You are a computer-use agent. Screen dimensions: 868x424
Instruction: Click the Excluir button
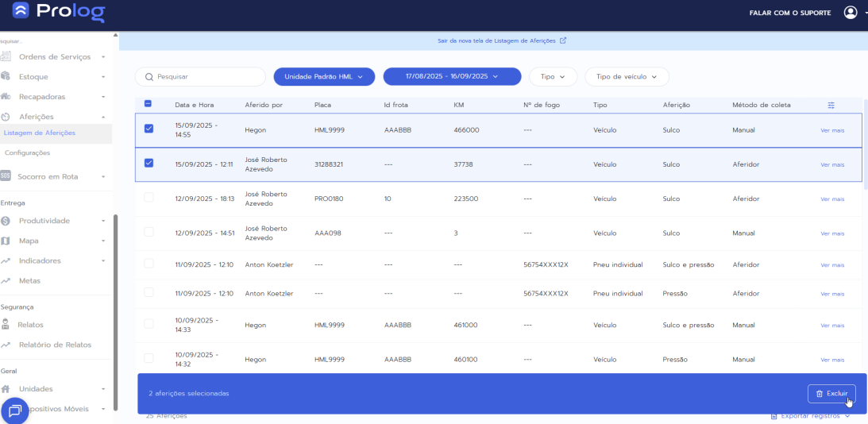(x=831, y=394)
